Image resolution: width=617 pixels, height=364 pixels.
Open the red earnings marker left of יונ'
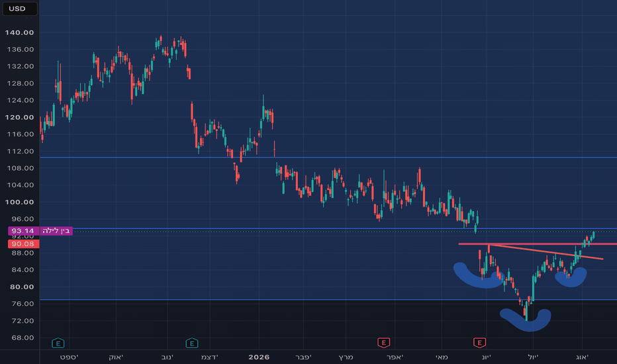pyautogui.click(x=479, y=343)
